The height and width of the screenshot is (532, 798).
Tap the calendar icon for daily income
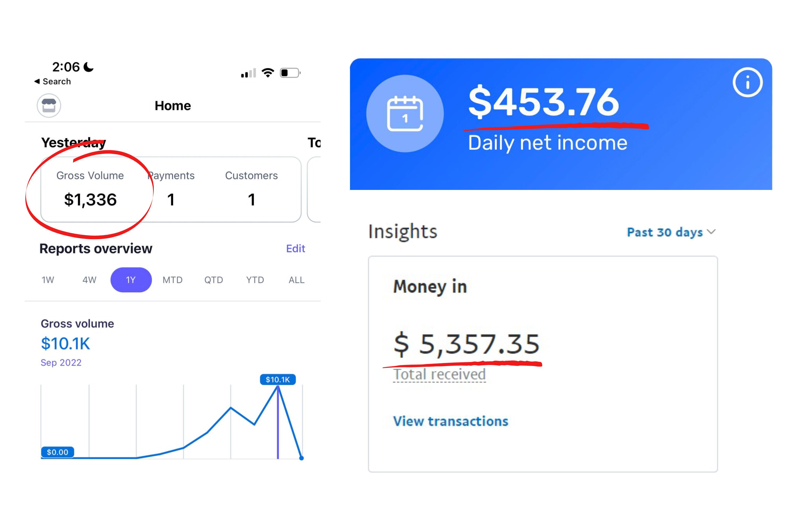405,114
